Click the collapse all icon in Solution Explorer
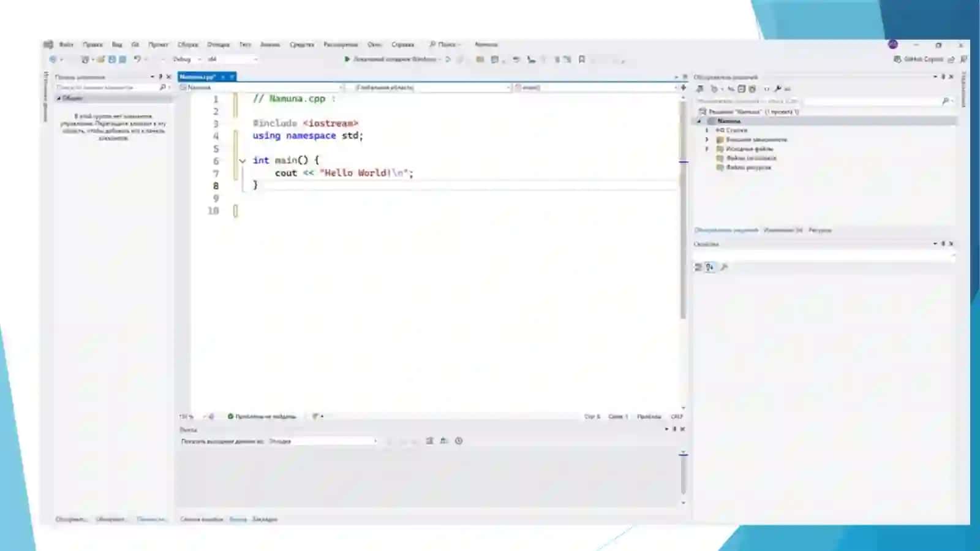This screenshot has width=980, height=551. point(742,89)
